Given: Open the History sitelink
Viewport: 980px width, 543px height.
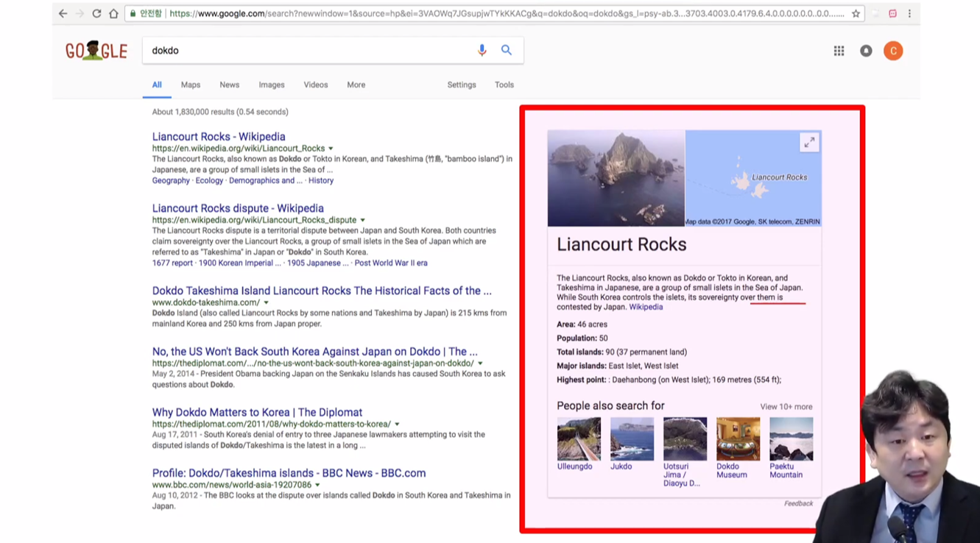Looking at the screenshot, I should pyautogui.click(x=321, y=180).
